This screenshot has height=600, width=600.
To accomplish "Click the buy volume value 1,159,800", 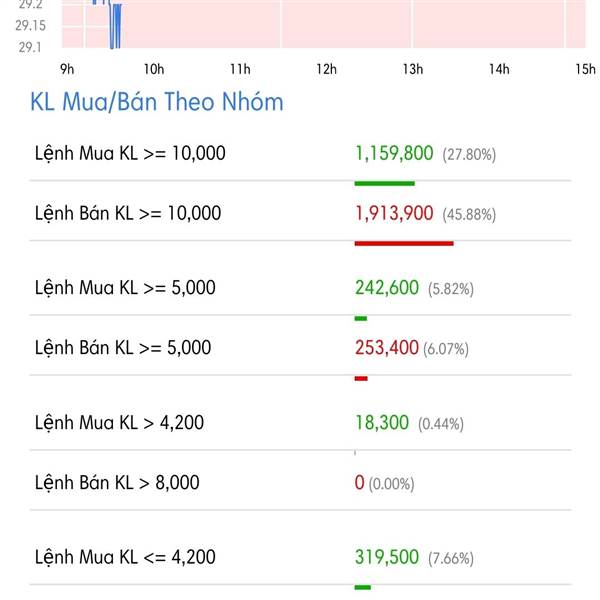I will point(394,153).
